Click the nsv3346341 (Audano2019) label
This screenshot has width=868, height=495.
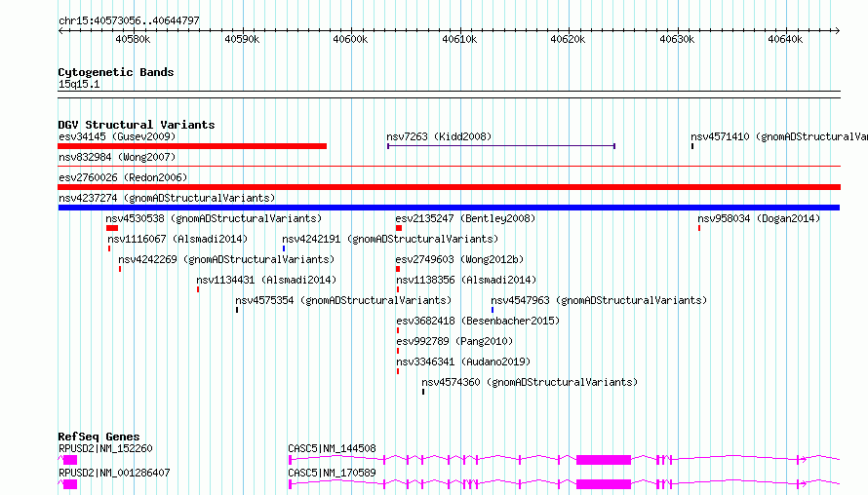point(463,362)
